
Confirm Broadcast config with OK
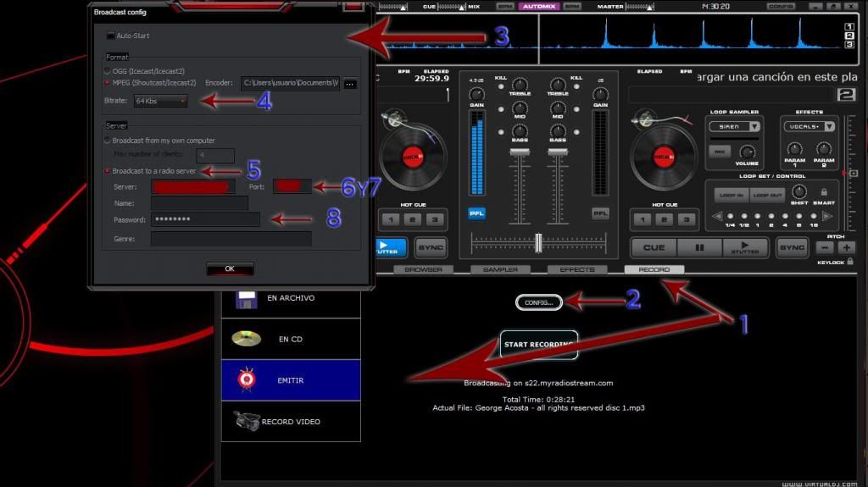click(230, 269)
